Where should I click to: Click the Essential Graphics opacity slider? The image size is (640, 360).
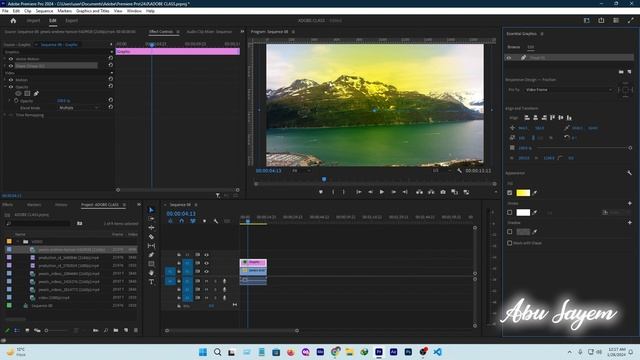(584, 148)
